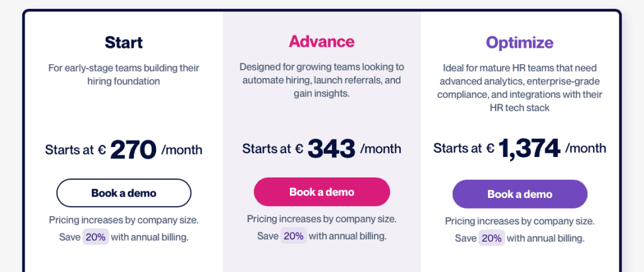
Task: Click the 270 price figure
Action: coord(133,150)
